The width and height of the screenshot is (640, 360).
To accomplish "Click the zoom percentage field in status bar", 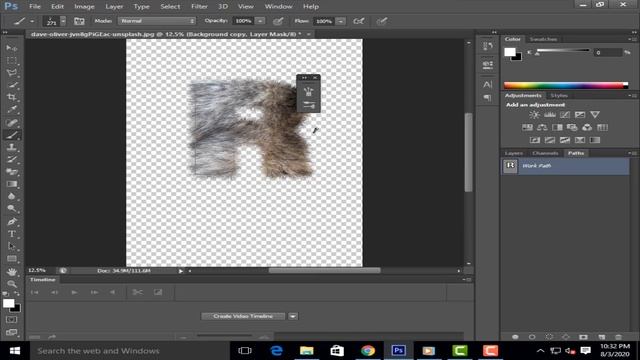I will [x=37, y=271].
